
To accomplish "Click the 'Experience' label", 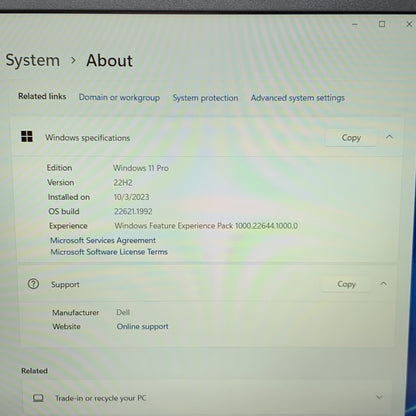I will click(68, 226).
